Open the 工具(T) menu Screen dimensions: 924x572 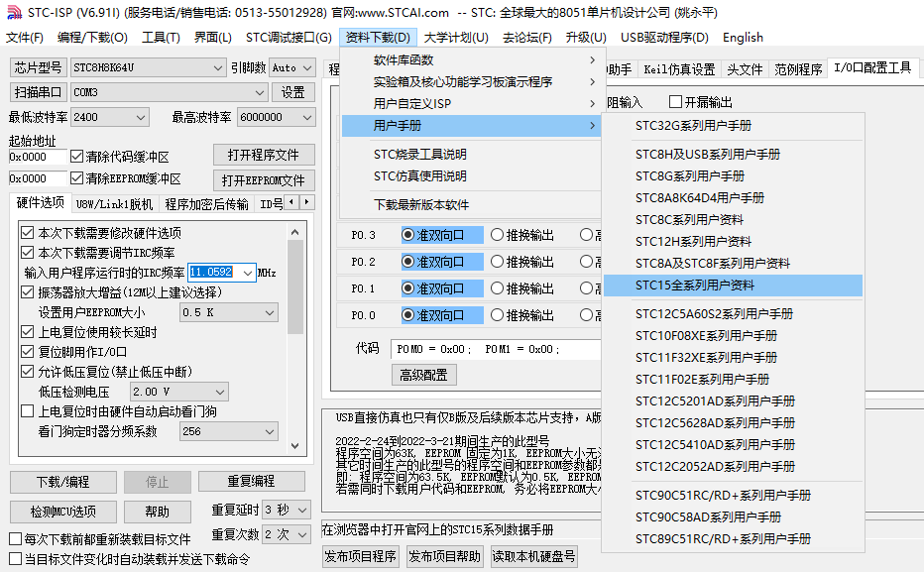161,37
